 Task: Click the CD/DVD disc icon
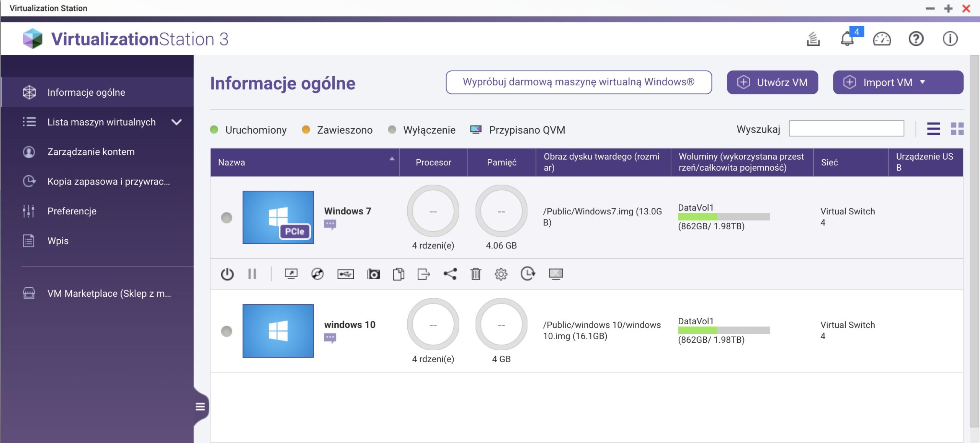317,274
